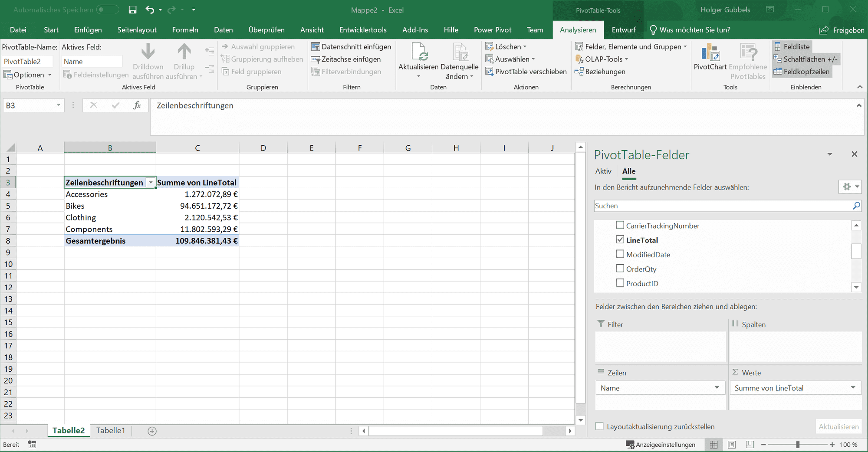This screenshot has width=868, height=452.
Task: Add a new sheet with plus icon
Action: click(152, 431)
